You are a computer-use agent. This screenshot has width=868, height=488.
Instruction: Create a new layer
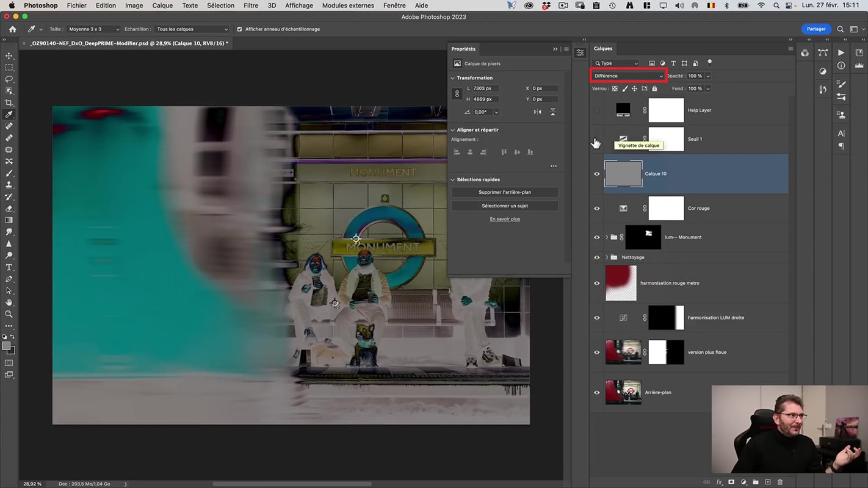coord(768,482)
